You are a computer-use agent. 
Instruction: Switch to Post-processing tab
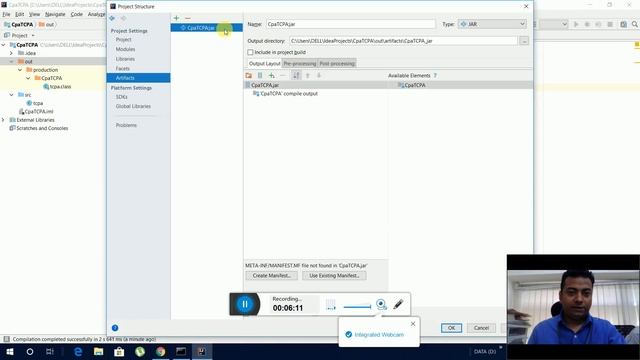click(337, 64)
